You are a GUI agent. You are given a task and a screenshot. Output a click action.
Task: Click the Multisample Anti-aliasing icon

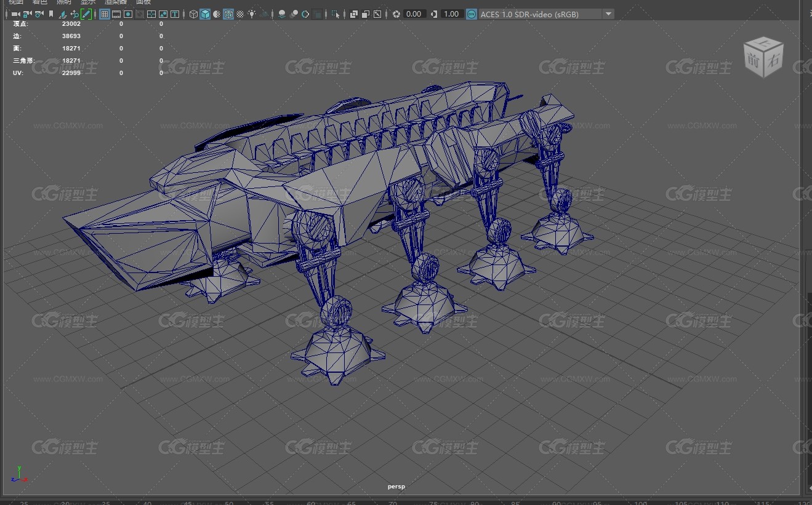click(x=305, y=14)
